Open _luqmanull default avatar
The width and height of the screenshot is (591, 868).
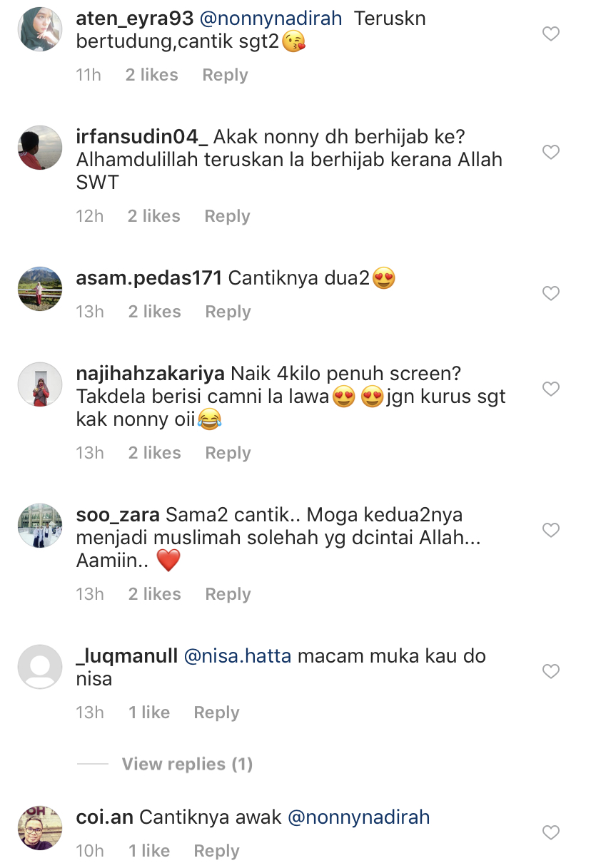click(x=40, y=667)
